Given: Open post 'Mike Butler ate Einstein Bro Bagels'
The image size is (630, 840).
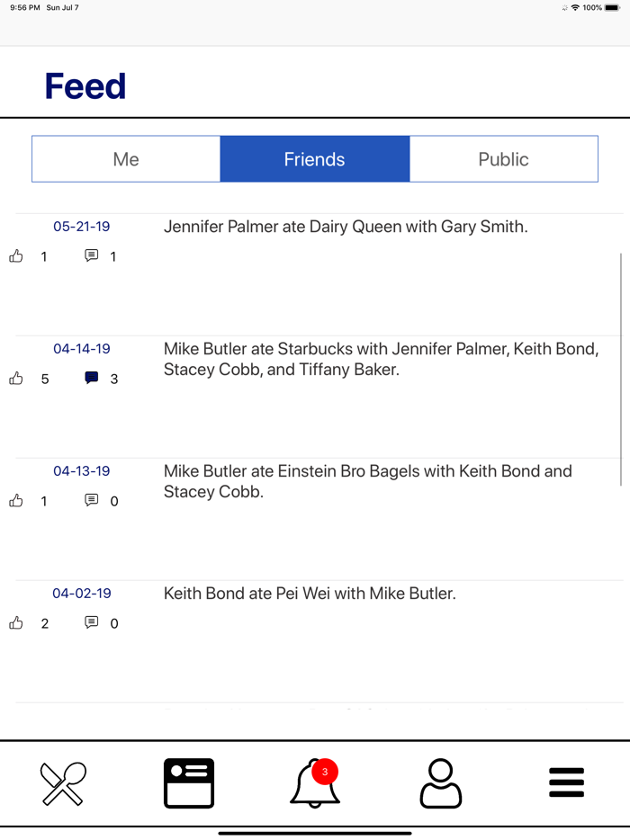Looking at the screenshot, I should [x=368, y=481].
